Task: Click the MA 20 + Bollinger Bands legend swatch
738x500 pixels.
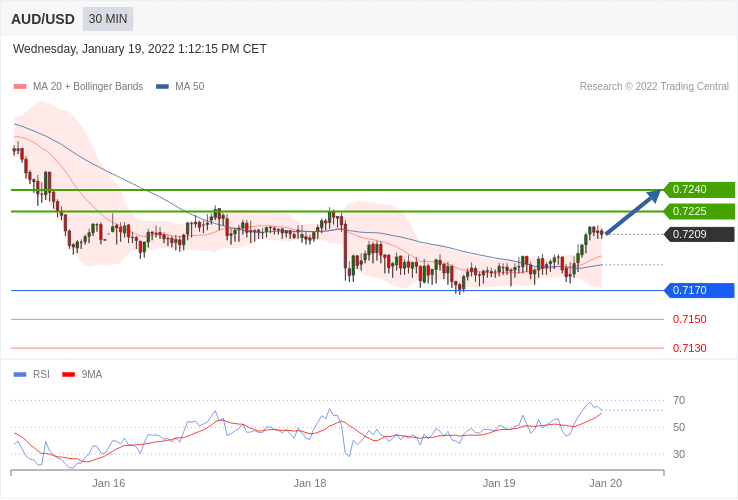Action: point(20,87)
